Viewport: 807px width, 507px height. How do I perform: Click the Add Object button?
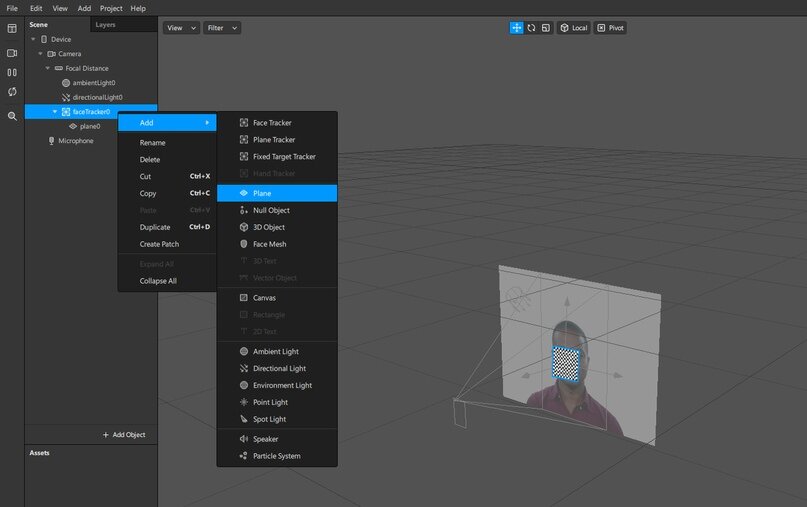[x=124, y=435]
